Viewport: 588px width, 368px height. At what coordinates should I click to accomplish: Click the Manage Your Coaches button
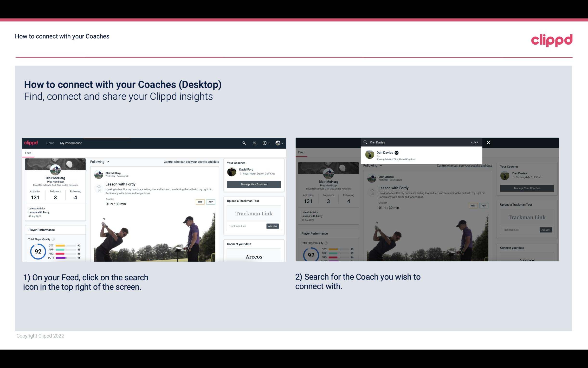click(254, 184)
